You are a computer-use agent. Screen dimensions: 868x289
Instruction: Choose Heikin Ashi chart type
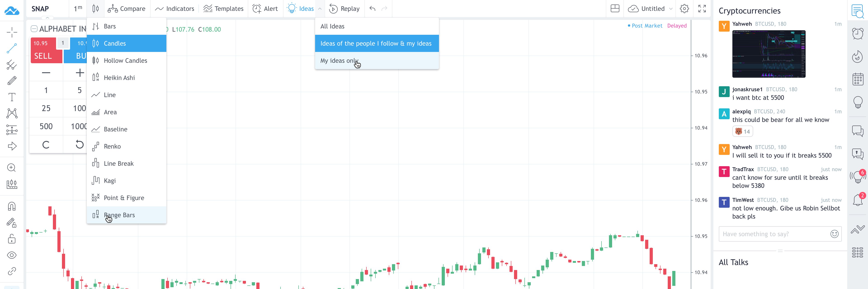[x=126, y=78]
